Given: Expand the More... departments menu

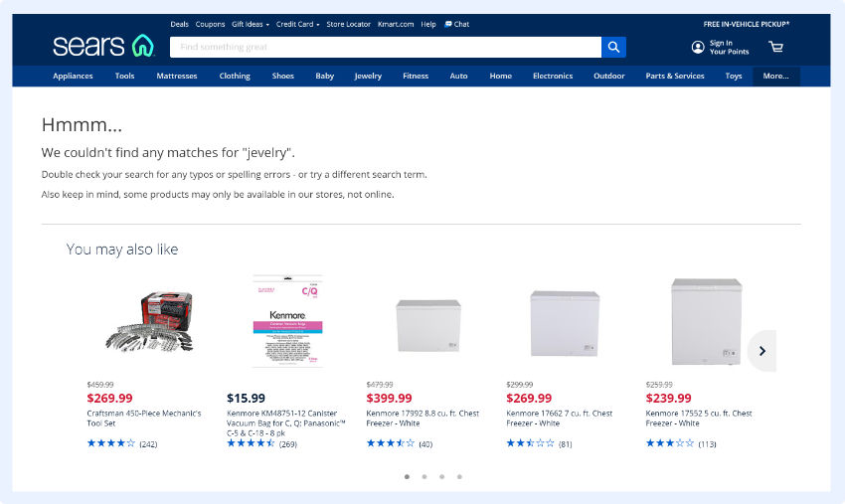Looking at the screenshot, I should [775, 76].
